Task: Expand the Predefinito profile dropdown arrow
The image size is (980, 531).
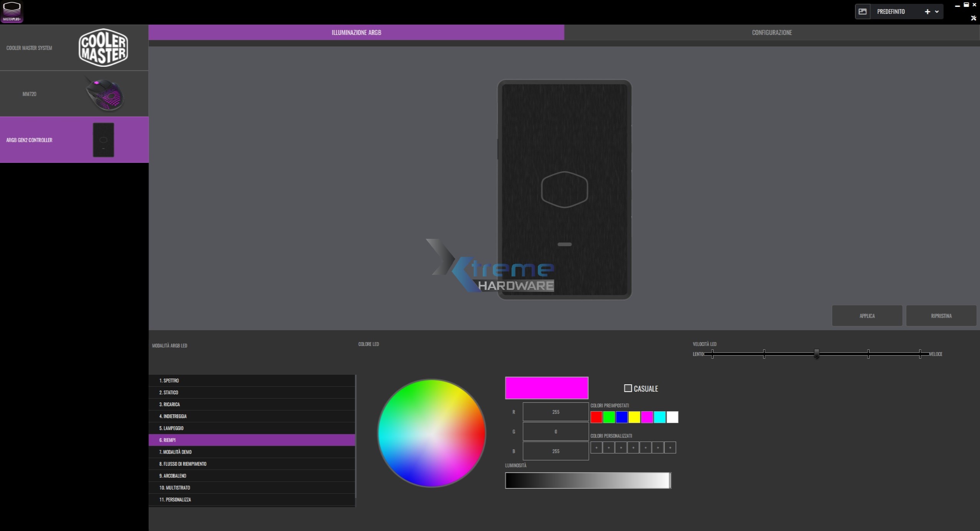Action: coord(937,12)
